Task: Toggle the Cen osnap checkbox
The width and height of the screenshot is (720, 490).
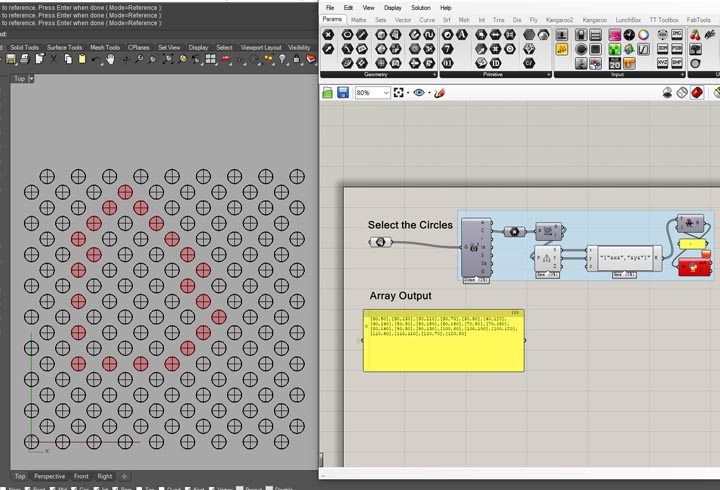Action: (74, 488)
